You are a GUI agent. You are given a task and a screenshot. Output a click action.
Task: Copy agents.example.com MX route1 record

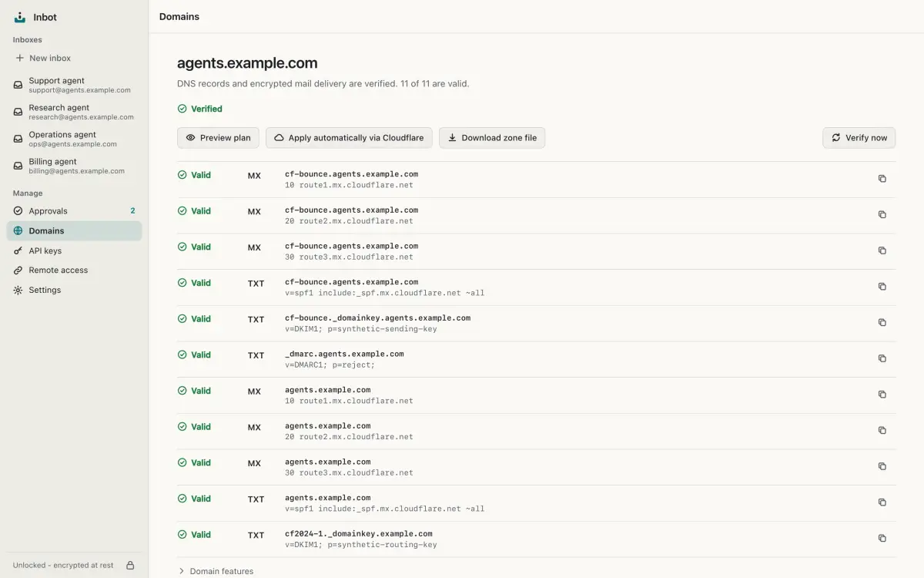pos(882,395)
